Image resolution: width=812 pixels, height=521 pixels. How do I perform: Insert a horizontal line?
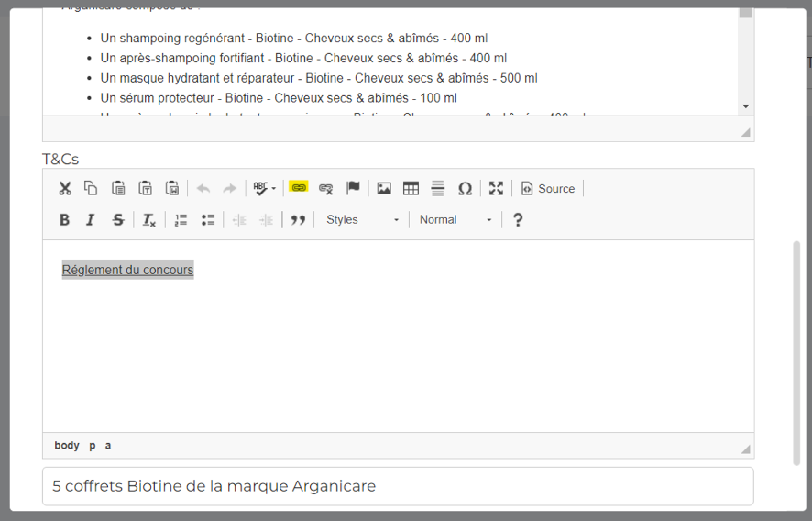[438, 188]
